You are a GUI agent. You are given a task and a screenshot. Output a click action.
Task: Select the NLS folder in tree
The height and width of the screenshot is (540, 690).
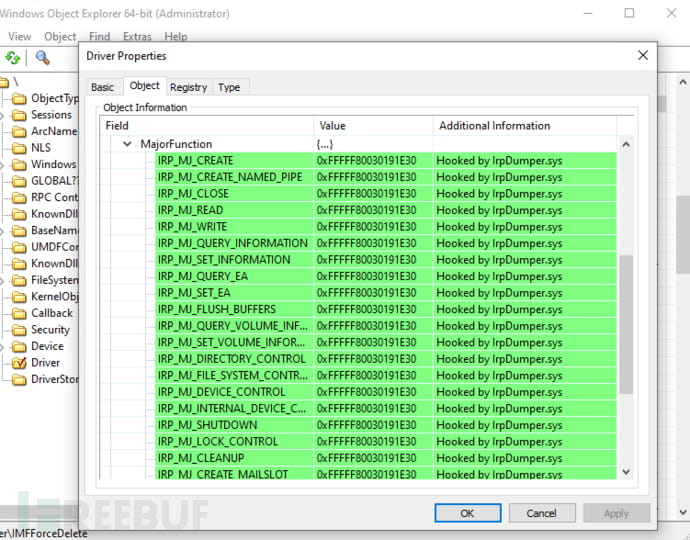40,148
